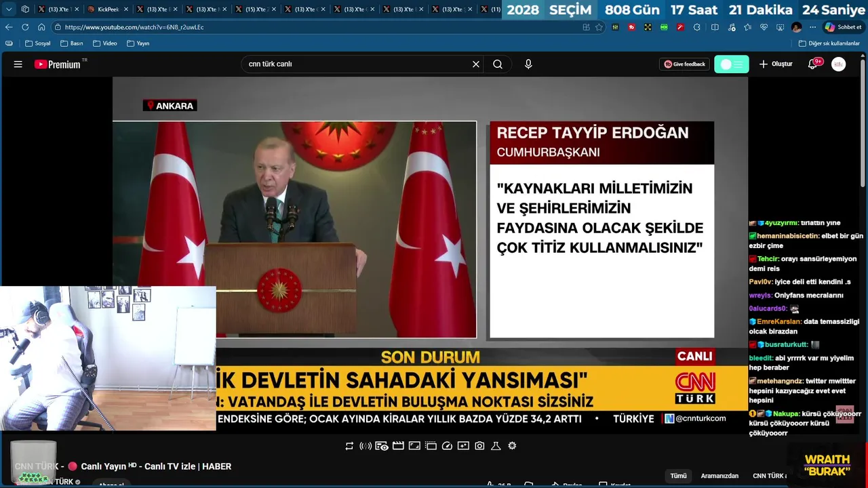Expand the tab search dropdown arrow
The width and height of the screenshot is (868, 488).
pos(9,9)
